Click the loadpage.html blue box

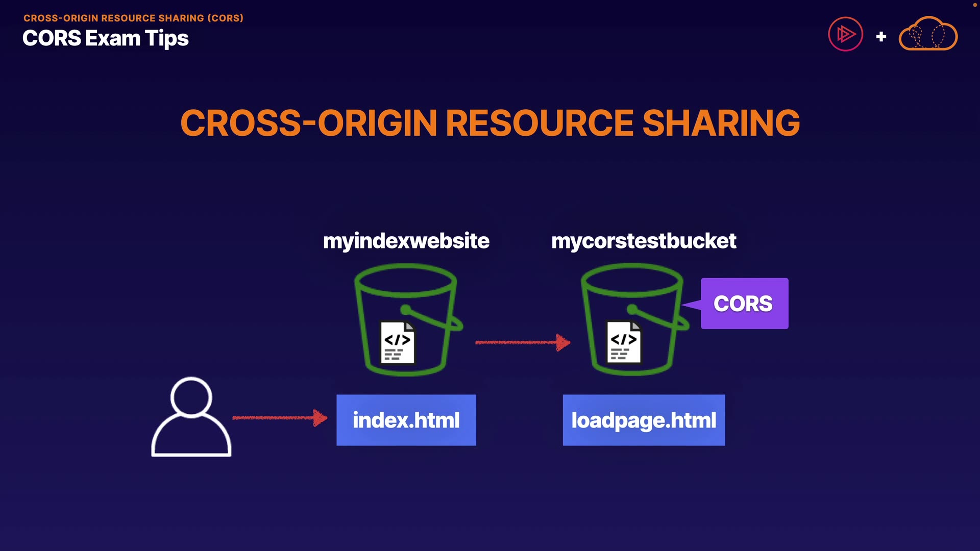(644, 420)
